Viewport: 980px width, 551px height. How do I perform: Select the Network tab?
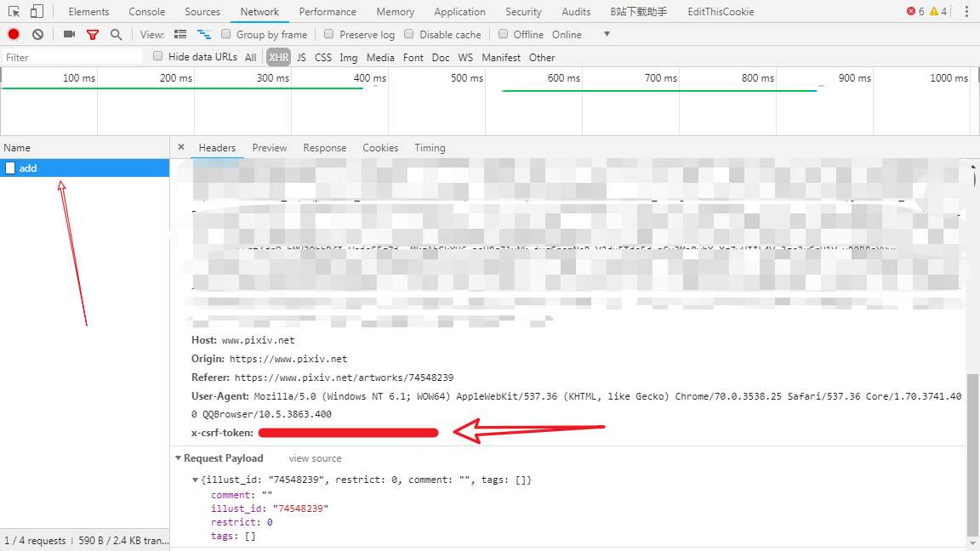coord(260,11)
